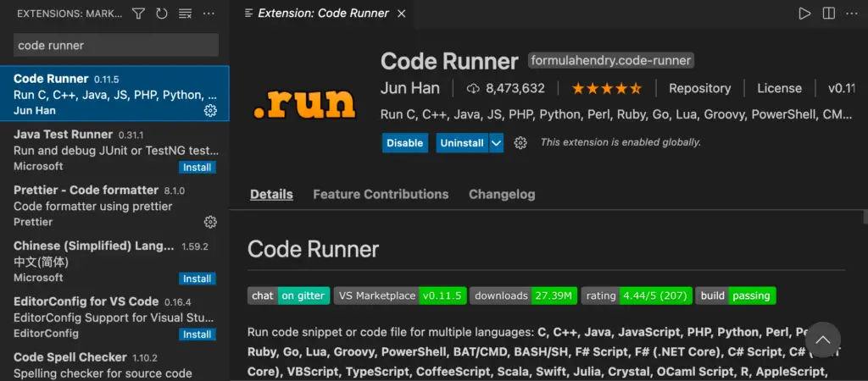868x381 pixels.
Task: Click the search box containing 'code runner'
Action: [x=115, y=46]
